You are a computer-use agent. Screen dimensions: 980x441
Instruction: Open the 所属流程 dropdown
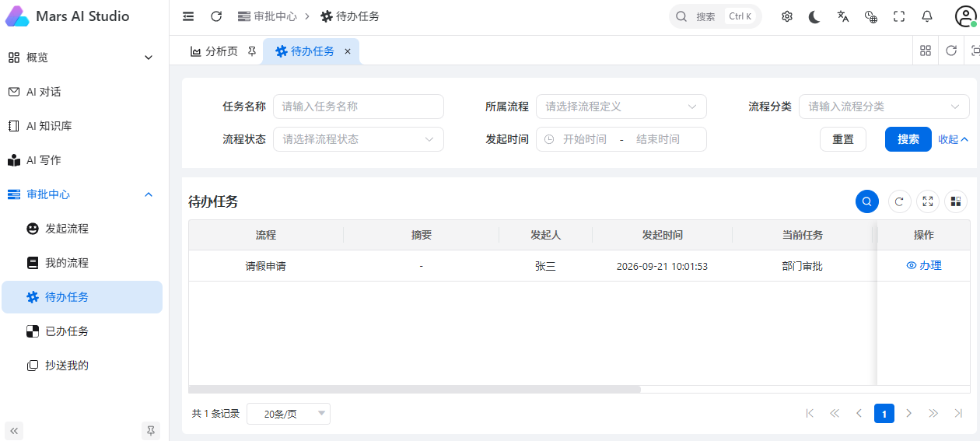[x=621, y=107]
